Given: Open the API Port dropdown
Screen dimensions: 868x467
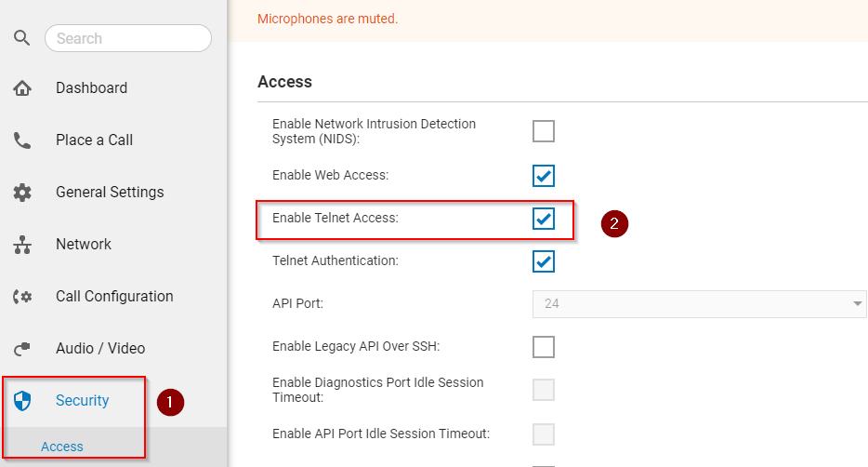Looking at the screenshot, I should click(x=699, y=303).
